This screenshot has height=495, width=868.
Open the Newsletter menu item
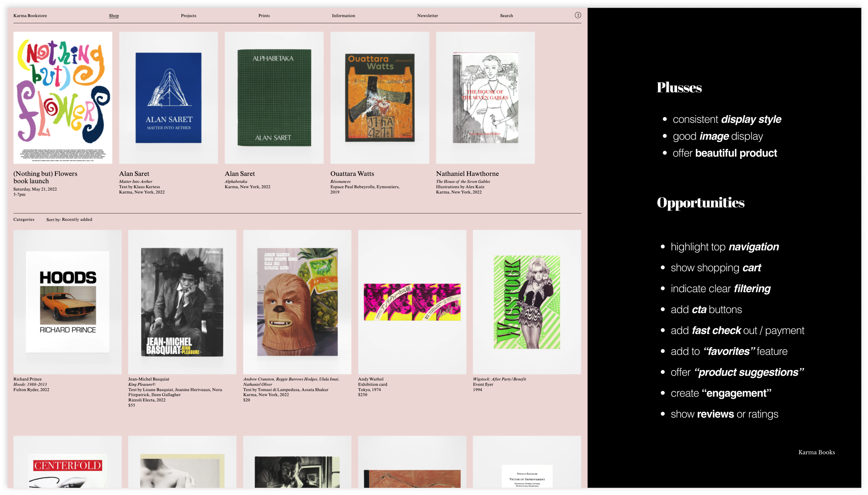427,16
